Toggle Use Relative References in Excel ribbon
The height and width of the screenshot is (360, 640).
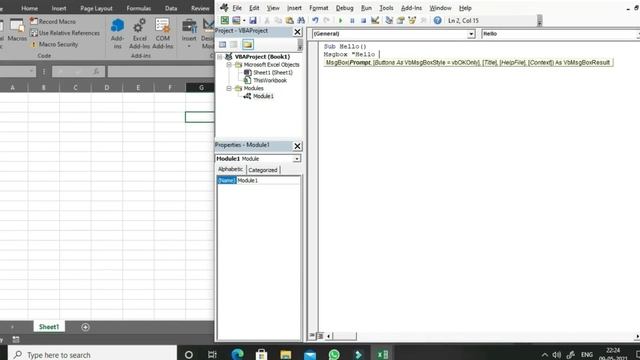point(65,33)
